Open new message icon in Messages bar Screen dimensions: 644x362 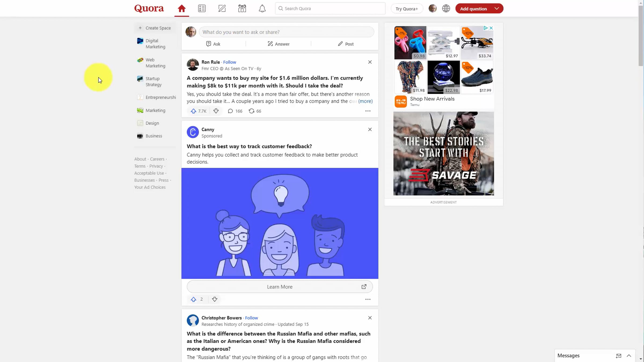[x=619, y=356]
